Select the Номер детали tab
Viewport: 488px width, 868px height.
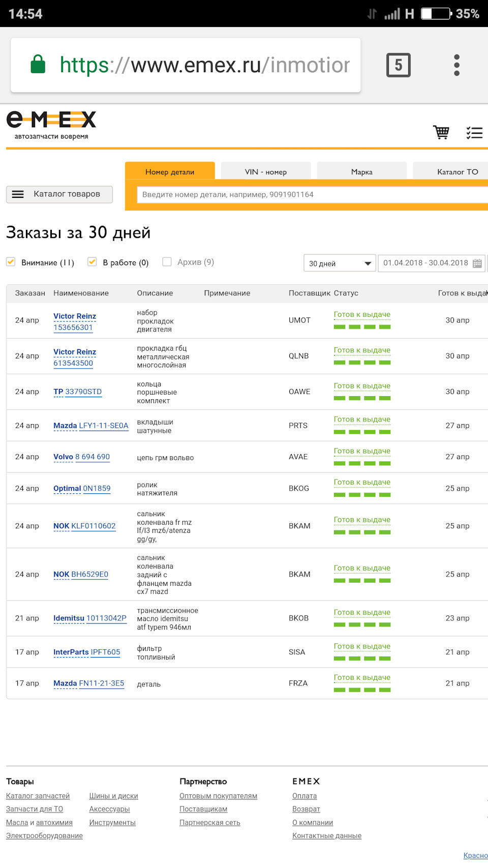[170, 171]
